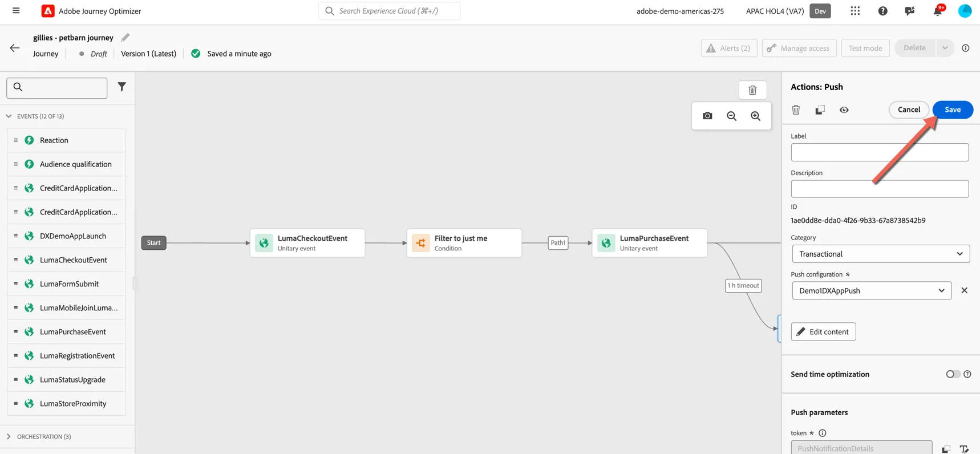Viewport: 980px width, 454px height.
Task: Zoom out on the journey canvas
Action: point(731,116)
